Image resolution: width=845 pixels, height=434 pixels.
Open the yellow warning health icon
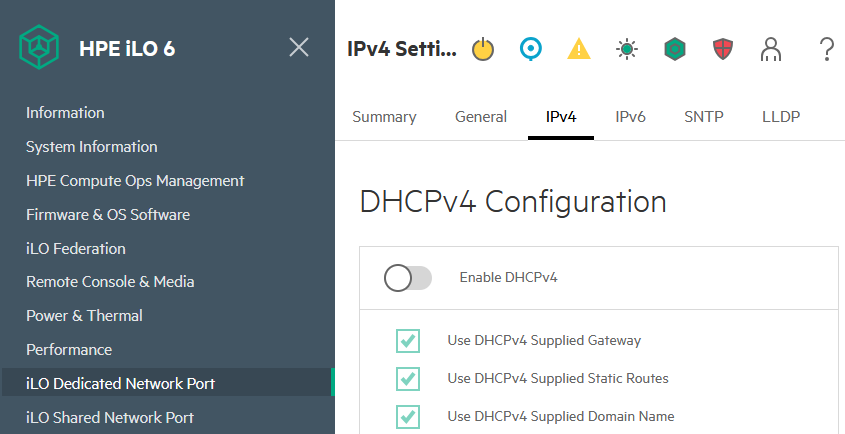[x=579, y=49]
